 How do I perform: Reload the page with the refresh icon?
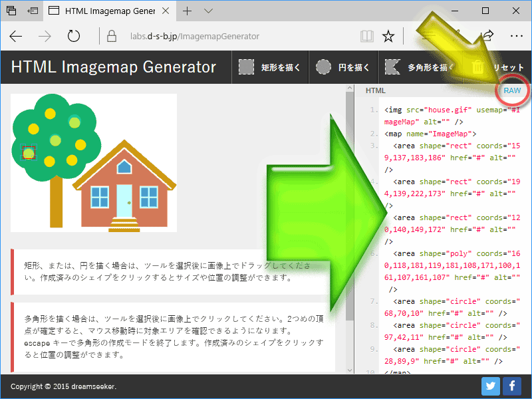(72, 37)
